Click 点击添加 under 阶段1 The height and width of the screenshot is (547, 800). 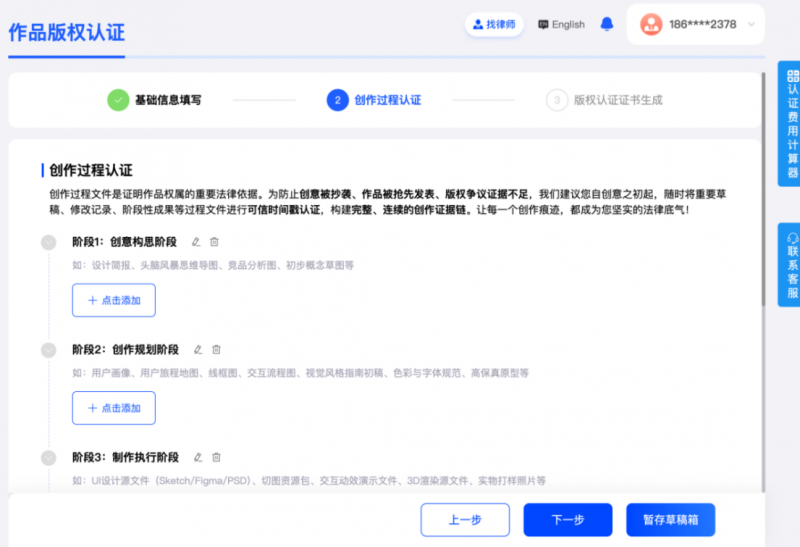[x=114, y=300]
